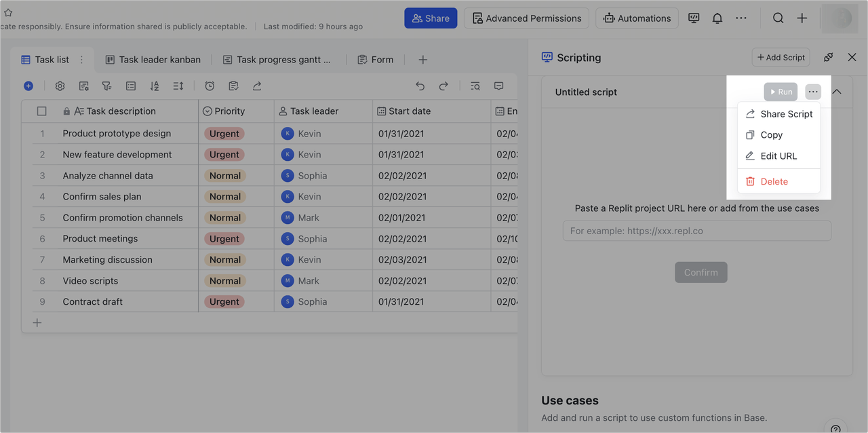
Task: Open the view settings gear
Action: tap(60, 86)
